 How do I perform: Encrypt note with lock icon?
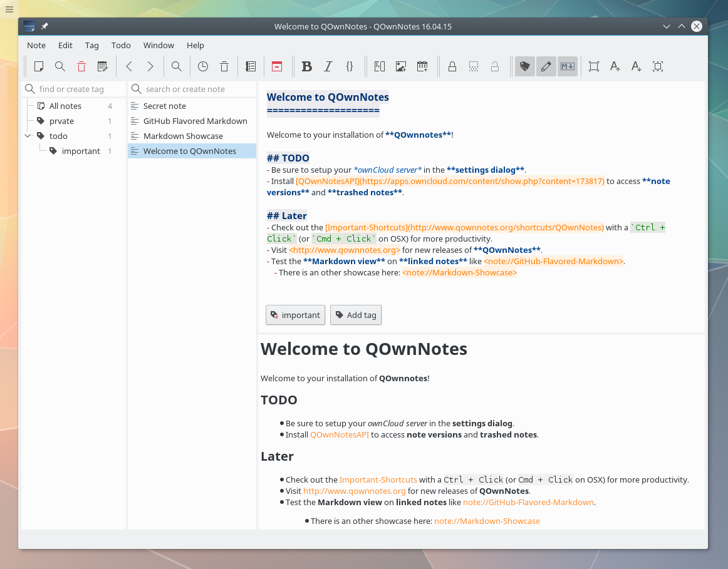click(452, 66)
